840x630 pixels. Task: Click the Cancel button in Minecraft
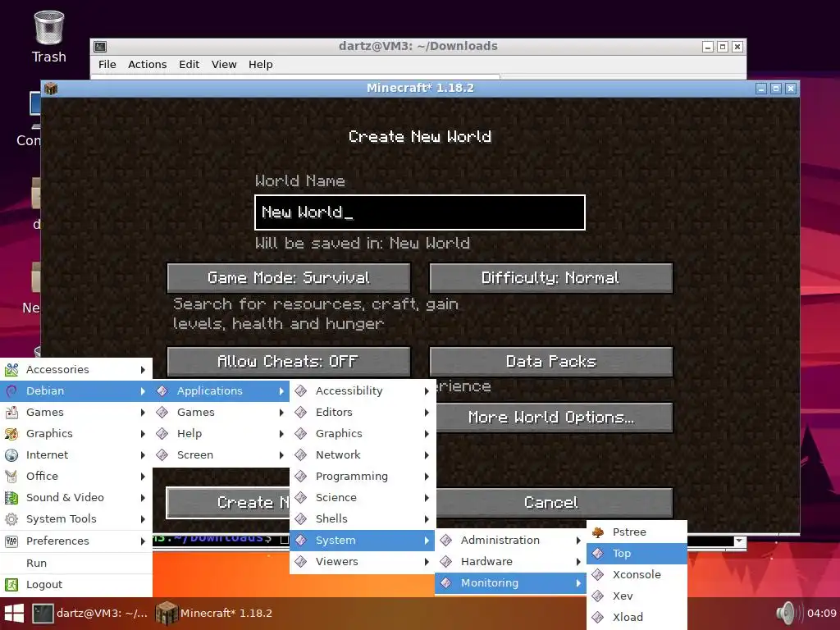(x=554, y=503)
